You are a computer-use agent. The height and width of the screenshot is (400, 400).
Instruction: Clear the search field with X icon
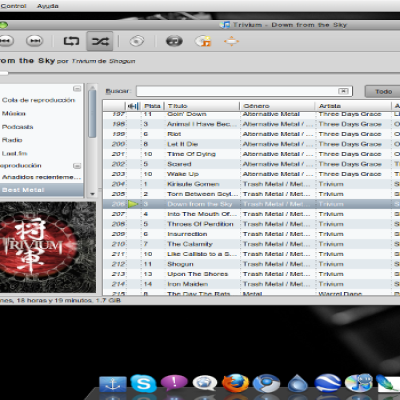click(x=343, y=91)
